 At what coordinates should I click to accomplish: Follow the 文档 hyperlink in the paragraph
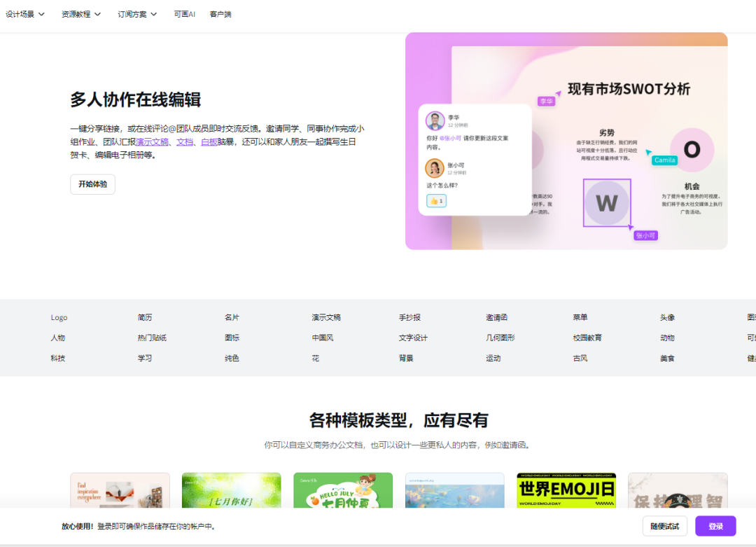[185, 141]
